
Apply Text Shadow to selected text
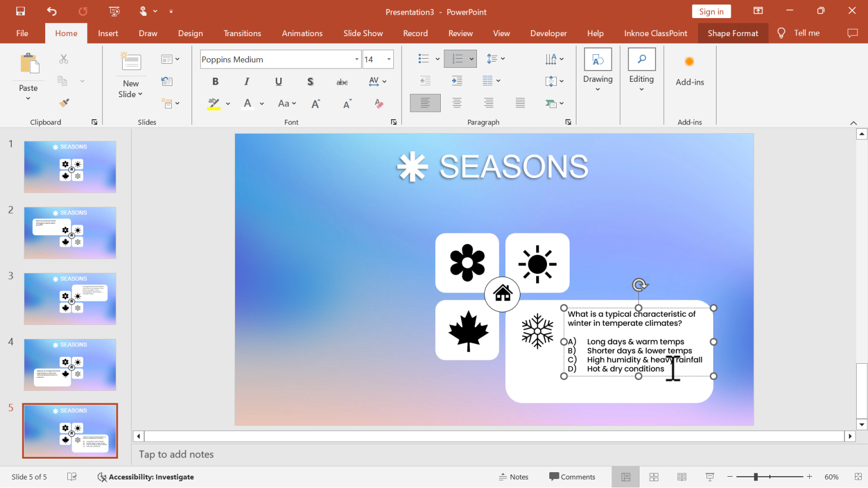(310, 81)
